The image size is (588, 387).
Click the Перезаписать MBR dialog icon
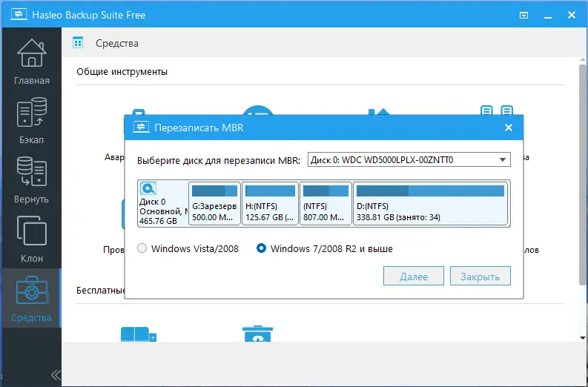[x=141, y=128]
